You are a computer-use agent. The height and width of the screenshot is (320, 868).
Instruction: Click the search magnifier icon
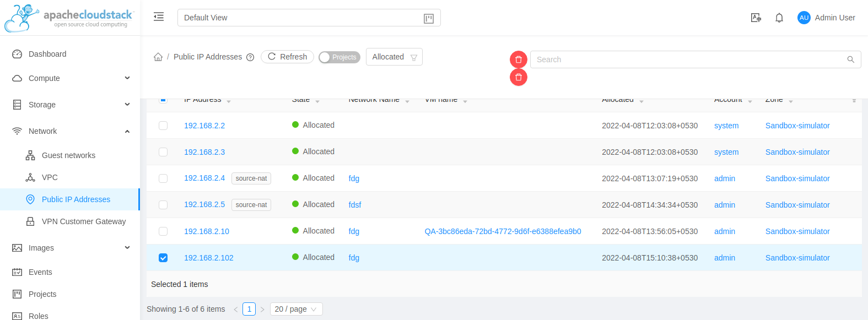point(851,59)
